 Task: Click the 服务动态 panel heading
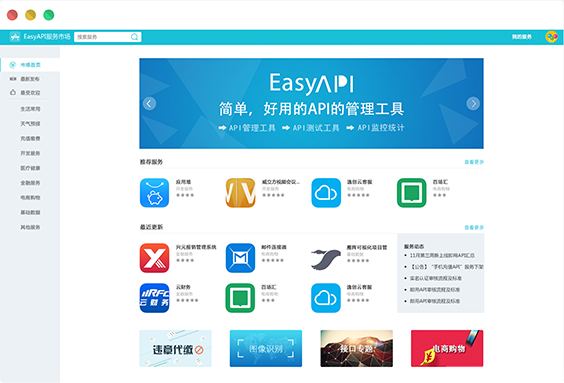pyautogui.click(x=414, y=246)
